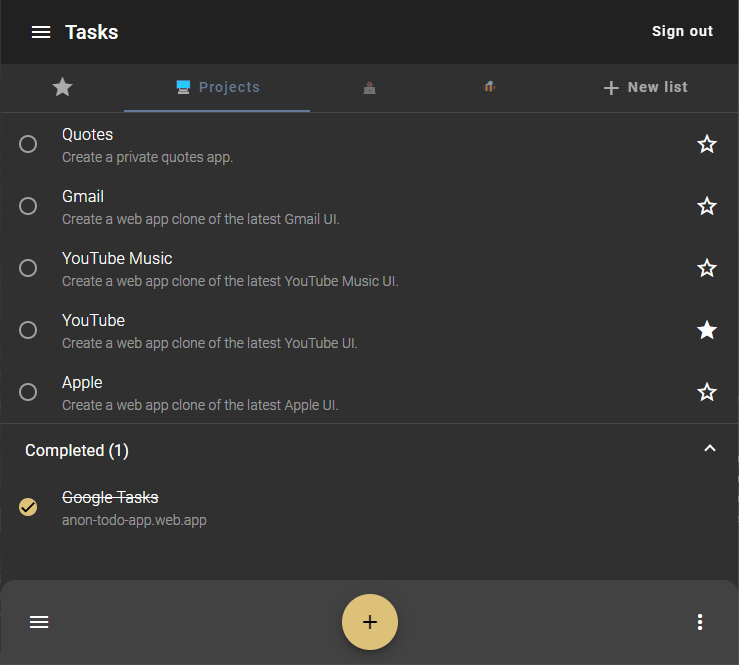
Task: Open the bee emoji list tab
Action: tap(490, 87)
